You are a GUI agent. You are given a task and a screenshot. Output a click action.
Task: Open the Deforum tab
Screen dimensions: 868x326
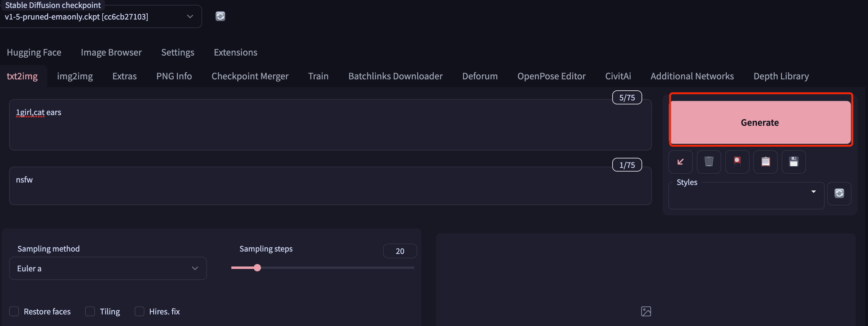[480, 76]
